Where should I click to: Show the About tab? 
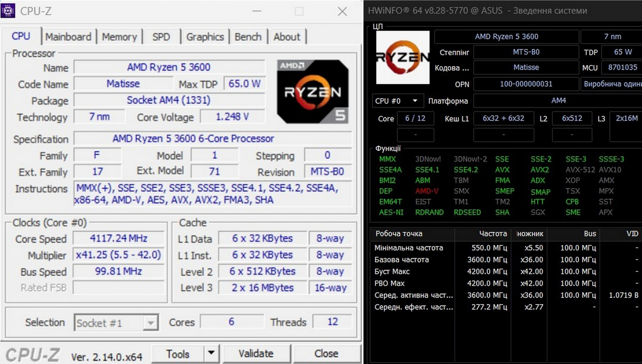pyautogui.click(x=287, y=37)
